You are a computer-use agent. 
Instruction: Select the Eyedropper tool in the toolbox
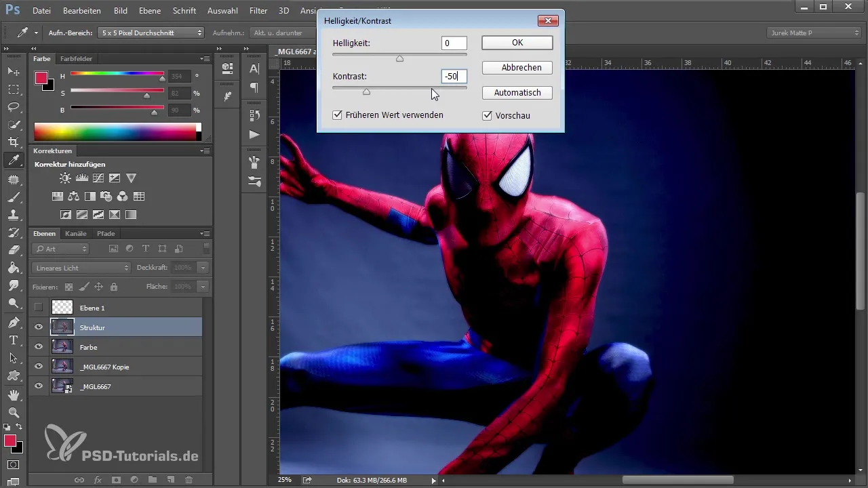(x=14, y=161)
